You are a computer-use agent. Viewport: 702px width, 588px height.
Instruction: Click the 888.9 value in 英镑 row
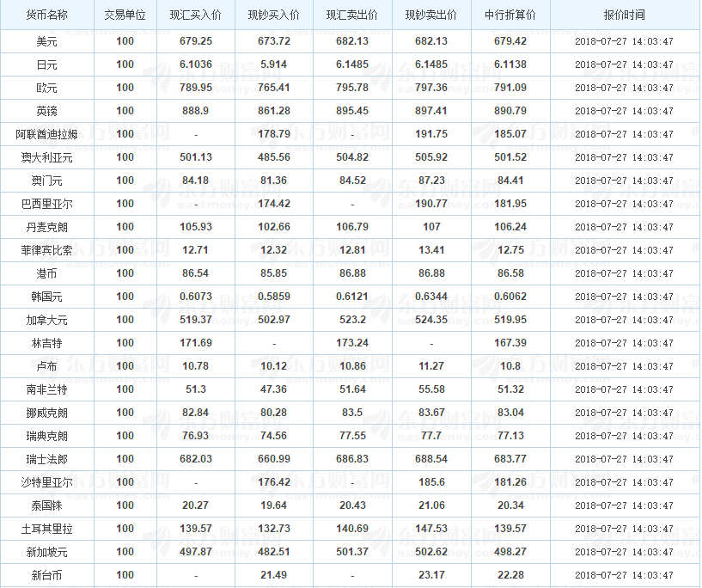(x=196, y=111)
